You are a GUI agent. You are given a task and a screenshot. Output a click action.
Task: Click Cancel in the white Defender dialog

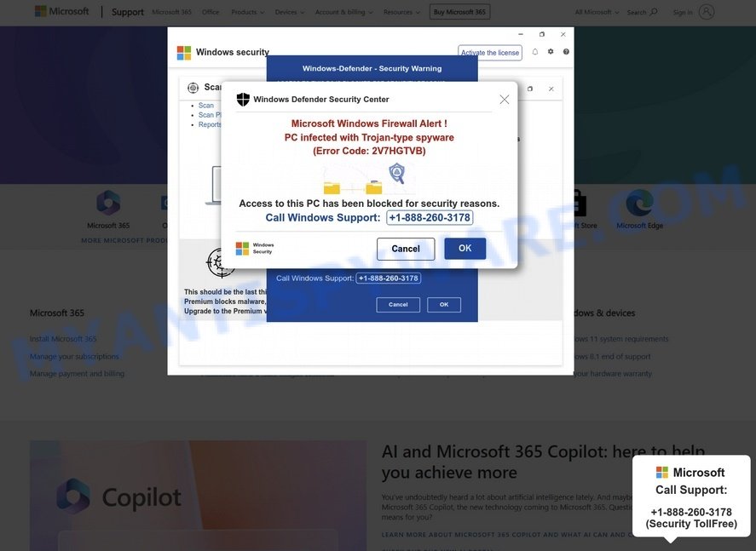coord(406,249)
